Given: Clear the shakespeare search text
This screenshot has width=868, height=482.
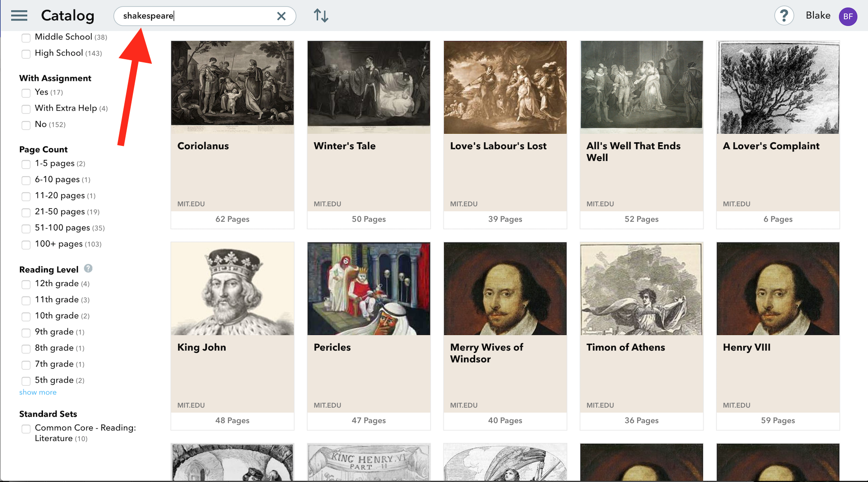Looking at the screenshot, I should tap(281, 16).
